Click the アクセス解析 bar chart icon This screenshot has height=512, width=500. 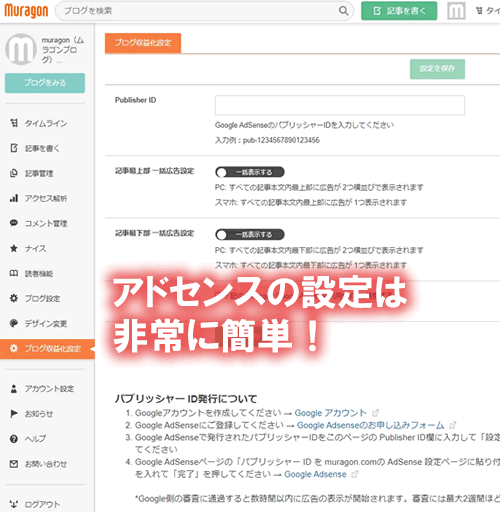pos(14,198)
